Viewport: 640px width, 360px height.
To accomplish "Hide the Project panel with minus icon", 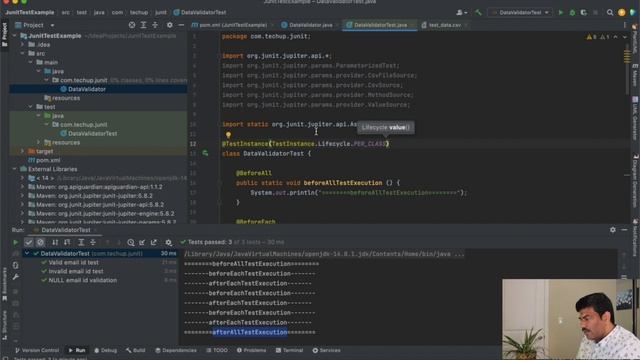I will (181, 25).
